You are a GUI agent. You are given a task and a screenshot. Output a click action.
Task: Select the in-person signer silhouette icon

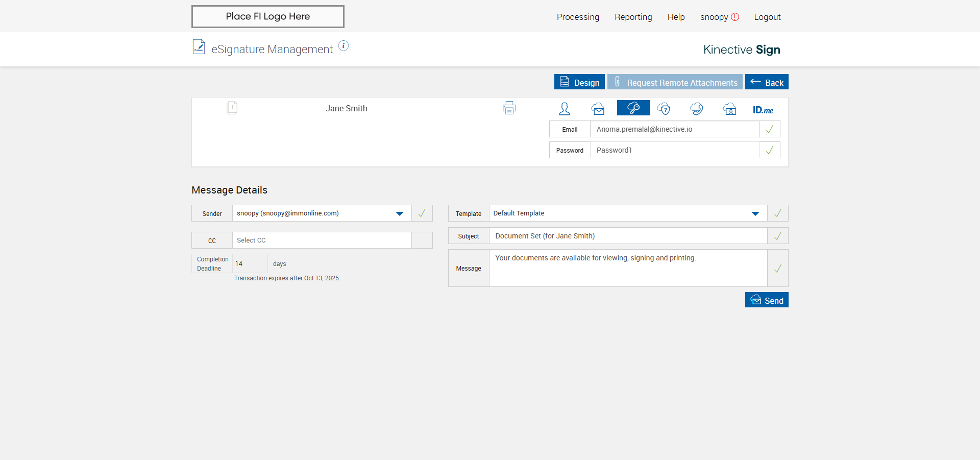click(564, 109)
